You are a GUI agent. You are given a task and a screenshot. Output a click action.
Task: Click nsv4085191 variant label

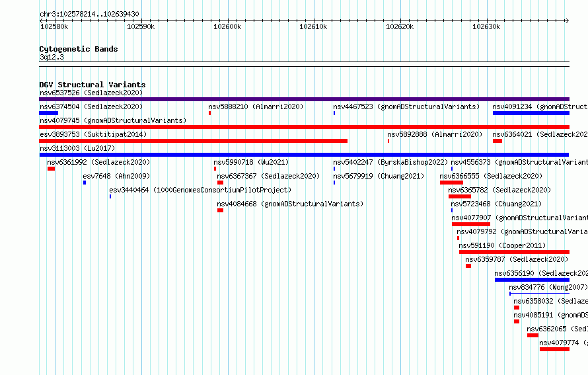click(x=550, y=315)
